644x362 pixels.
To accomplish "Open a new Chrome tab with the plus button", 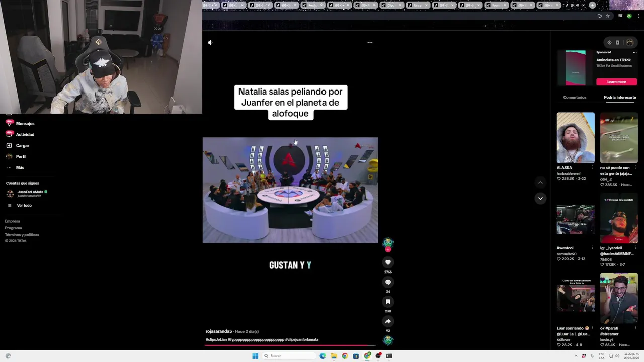I will [x=592, y=5].
